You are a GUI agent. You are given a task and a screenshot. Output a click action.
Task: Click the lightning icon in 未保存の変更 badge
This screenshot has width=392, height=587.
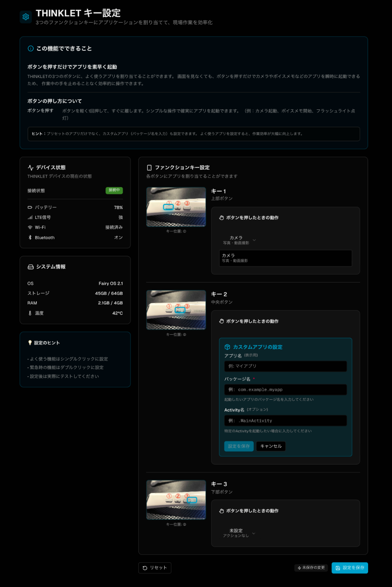(x=299, y=568)
